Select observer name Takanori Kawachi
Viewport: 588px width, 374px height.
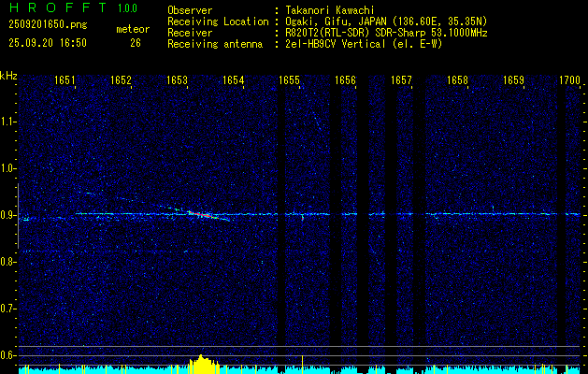tap(330, 10)
